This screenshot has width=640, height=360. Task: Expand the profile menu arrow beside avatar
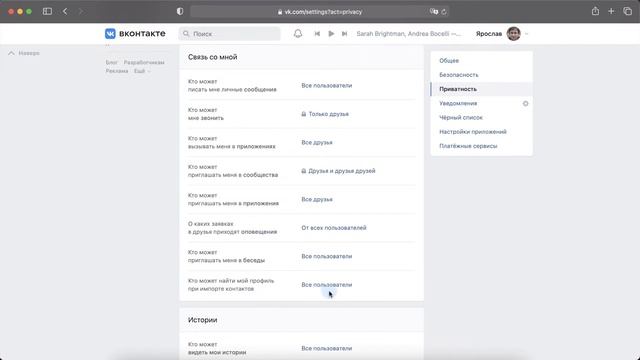527,34
